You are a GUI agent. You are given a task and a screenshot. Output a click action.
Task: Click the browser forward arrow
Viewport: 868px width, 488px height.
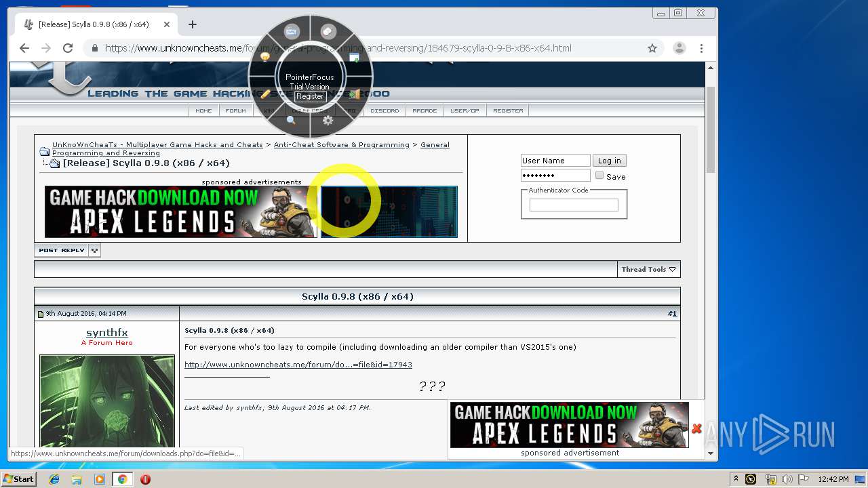click(x=46, y=48)
